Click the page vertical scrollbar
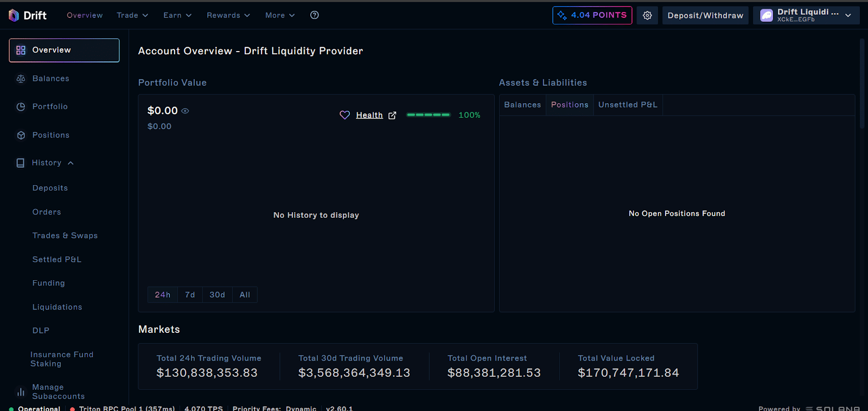 point(862,84)
